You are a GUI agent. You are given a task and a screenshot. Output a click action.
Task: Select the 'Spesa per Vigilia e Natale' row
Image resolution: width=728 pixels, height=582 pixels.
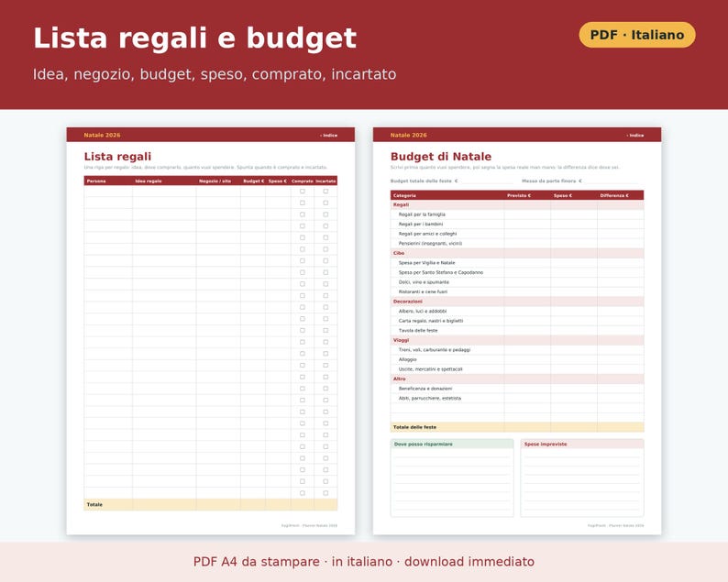[517, 263]
